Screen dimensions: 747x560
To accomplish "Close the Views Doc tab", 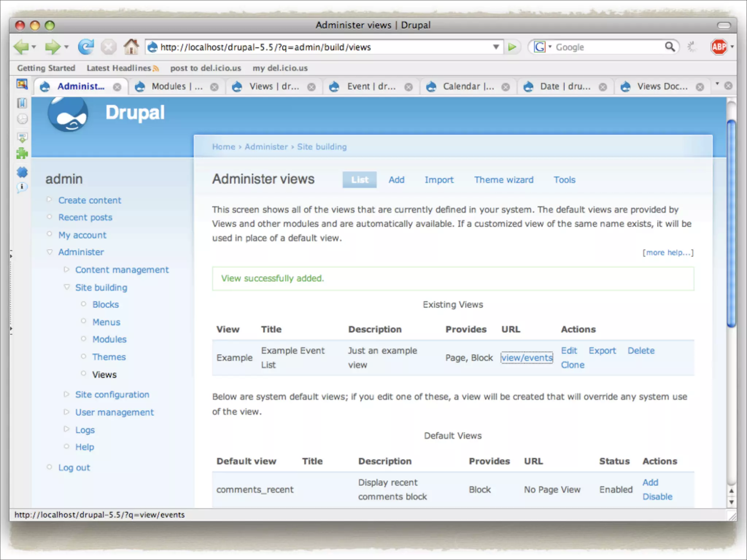I will (x=700, y=87).
